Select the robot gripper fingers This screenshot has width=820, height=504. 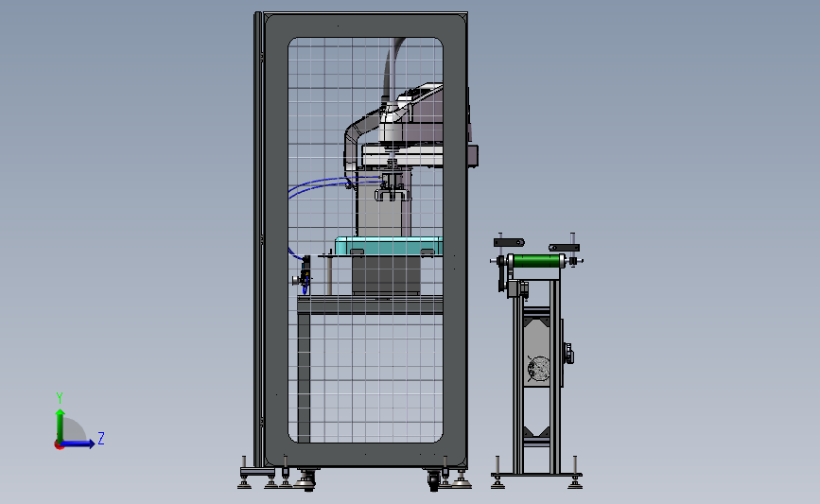point(392,195)
